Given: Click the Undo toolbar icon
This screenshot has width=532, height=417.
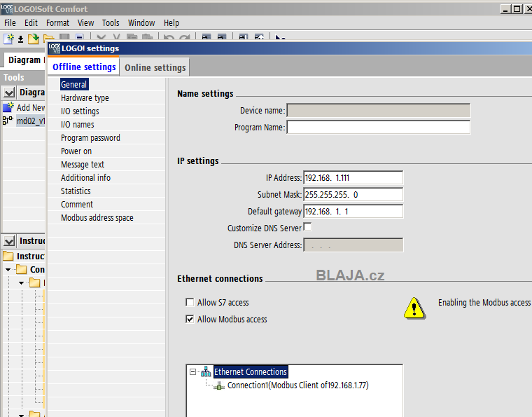Looking at the screenshot, I should coord(169,37).
